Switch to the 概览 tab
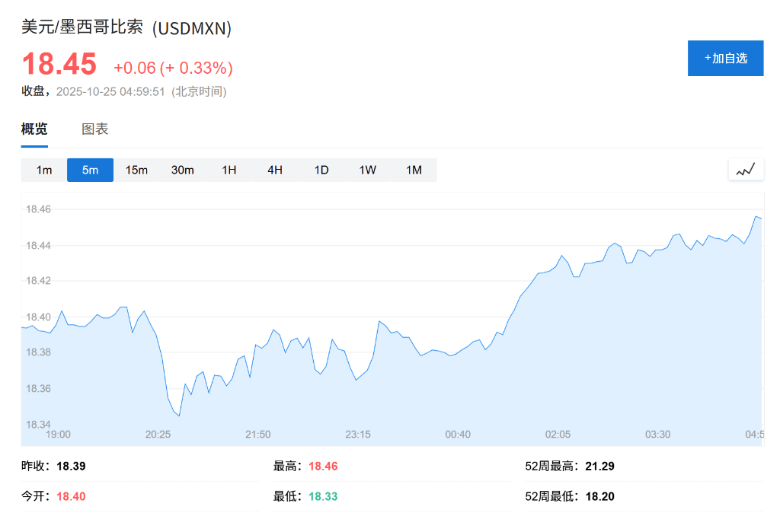 click(x=34, y=129)
